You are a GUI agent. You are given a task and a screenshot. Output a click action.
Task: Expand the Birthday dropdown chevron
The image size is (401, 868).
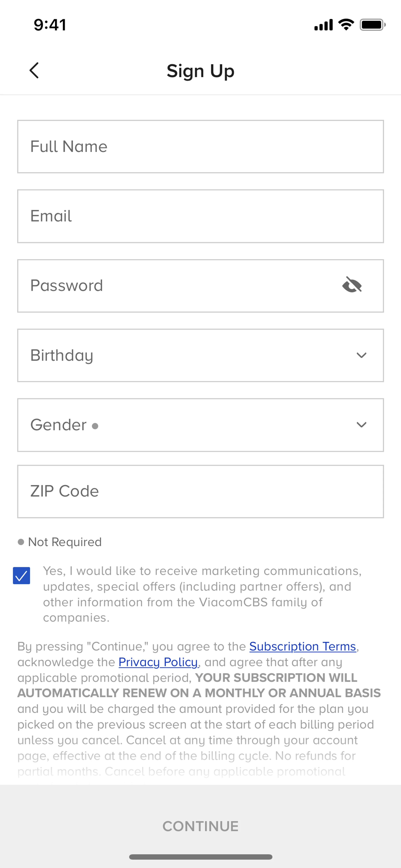[x=361, y=355]
